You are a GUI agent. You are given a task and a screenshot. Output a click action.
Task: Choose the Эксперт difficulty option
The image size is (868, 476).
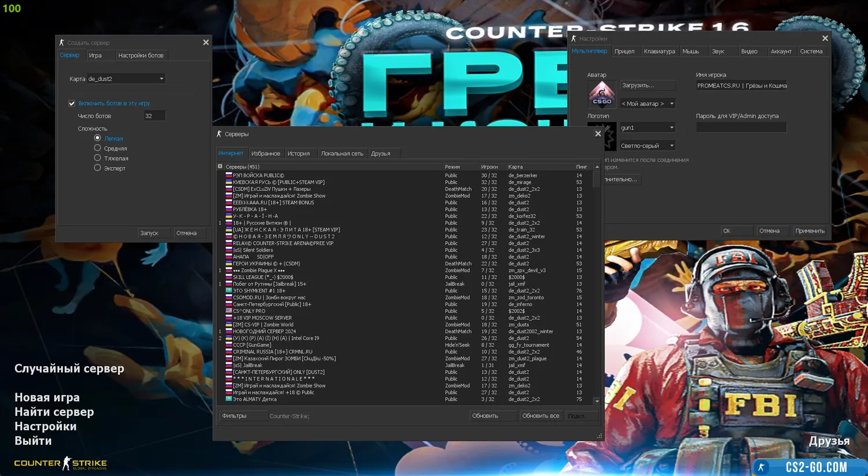tap(97, 168)
